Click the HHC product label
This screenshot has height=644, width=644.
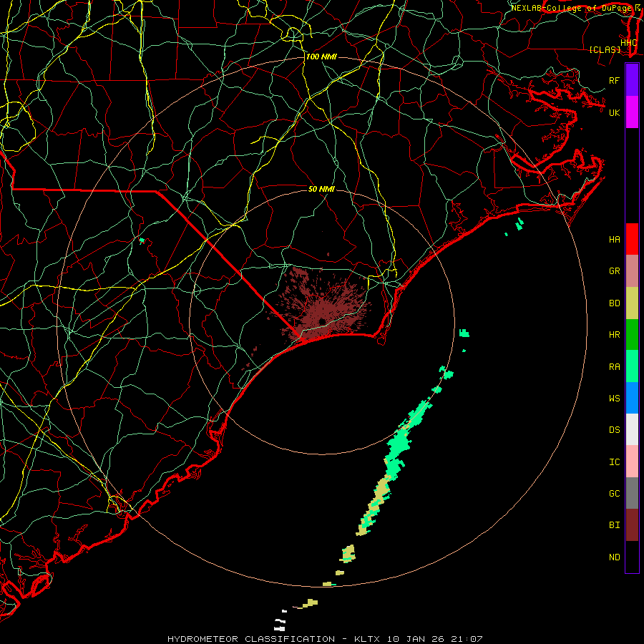pos(629,43)
